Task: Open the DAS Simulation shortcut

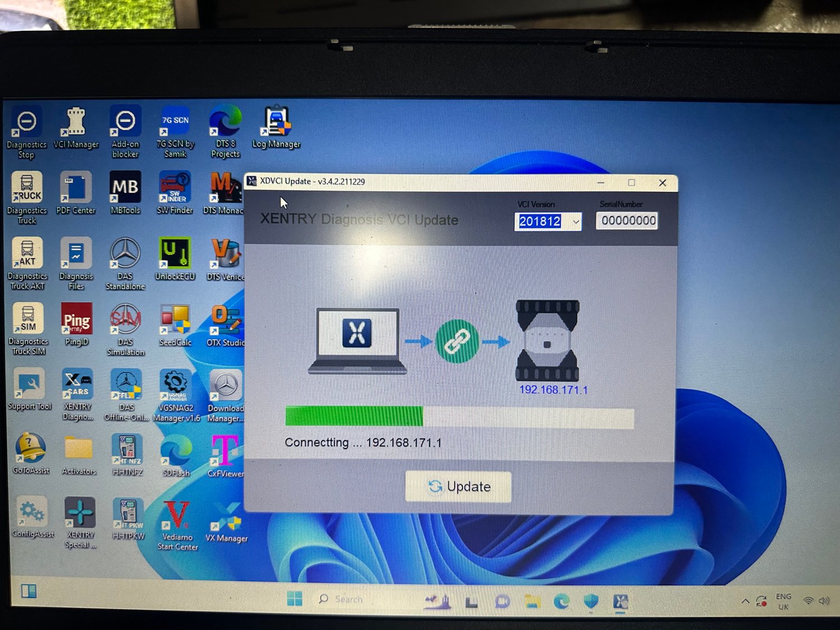Action: pyautogui.click(x=125, y=330)
